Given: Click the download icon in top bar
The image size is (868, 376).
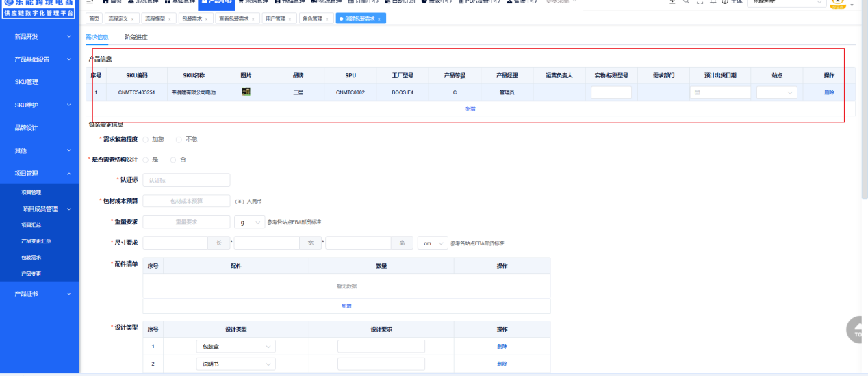Looking at the screenshot, I should 672,2.
